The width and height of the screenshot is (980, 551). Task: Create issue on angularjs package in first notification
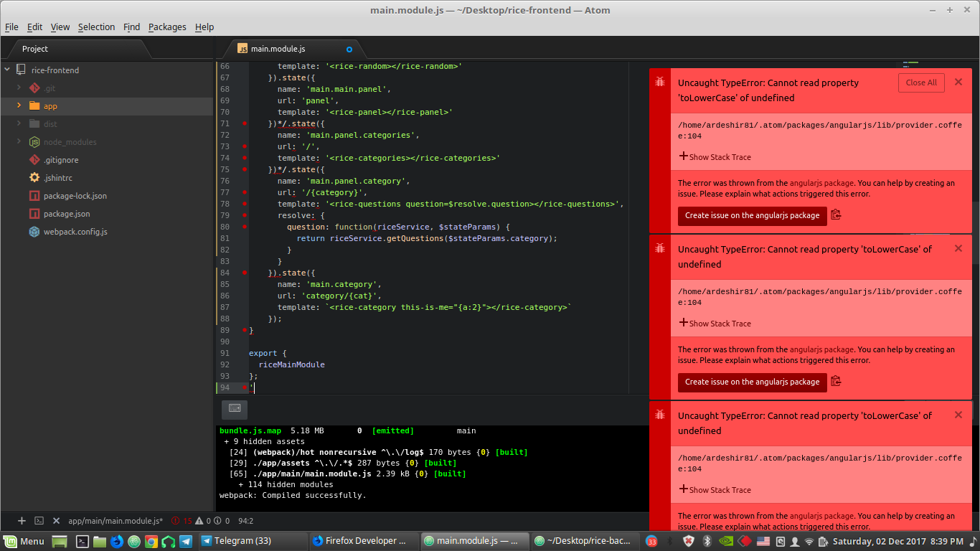pos(752,215)
